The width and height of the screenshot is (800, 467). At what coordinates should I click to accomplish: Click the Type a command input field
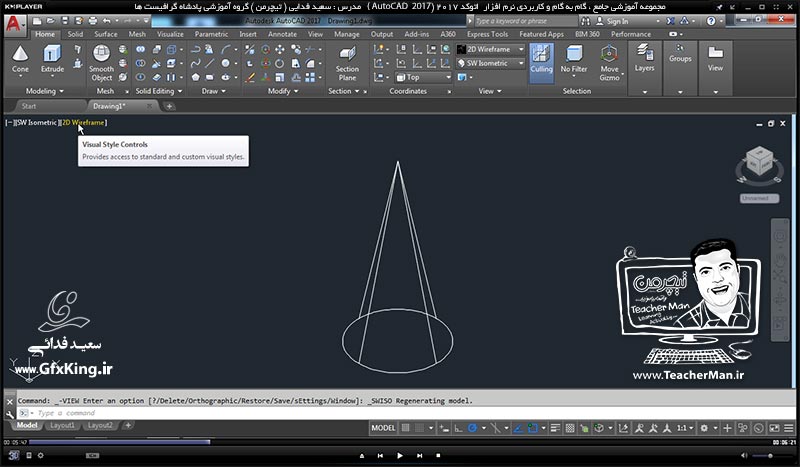pos(406,413)
